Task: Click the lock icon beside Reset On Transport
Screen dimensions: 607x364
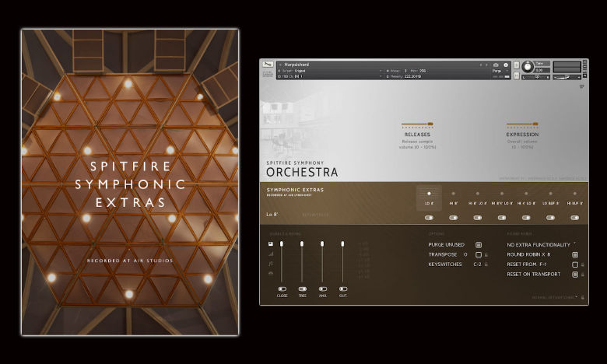Action: (x=582, y=275)
